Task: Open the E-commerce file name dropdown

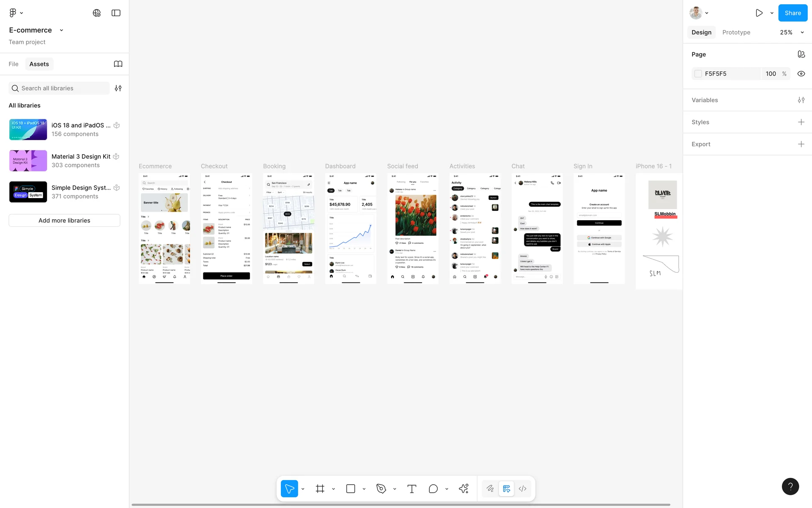Action: click(x=62, y=30)
